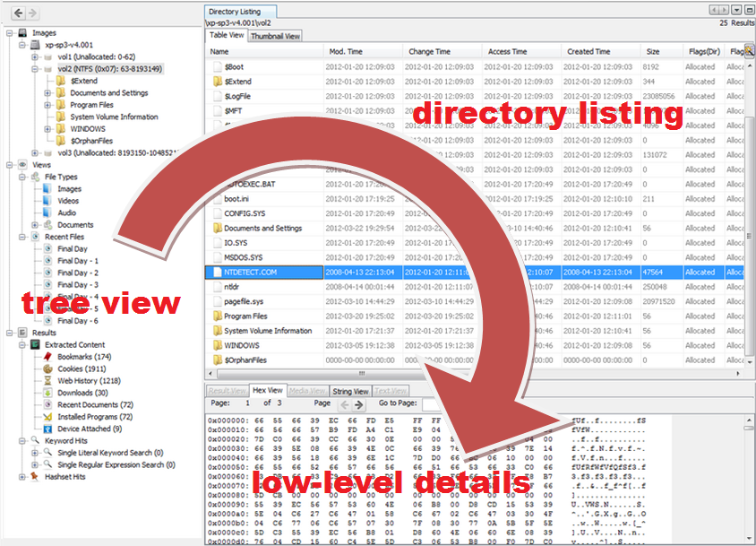Click the Recent Files icon
The image size is (756, 546).
click(x=35, y=237)
